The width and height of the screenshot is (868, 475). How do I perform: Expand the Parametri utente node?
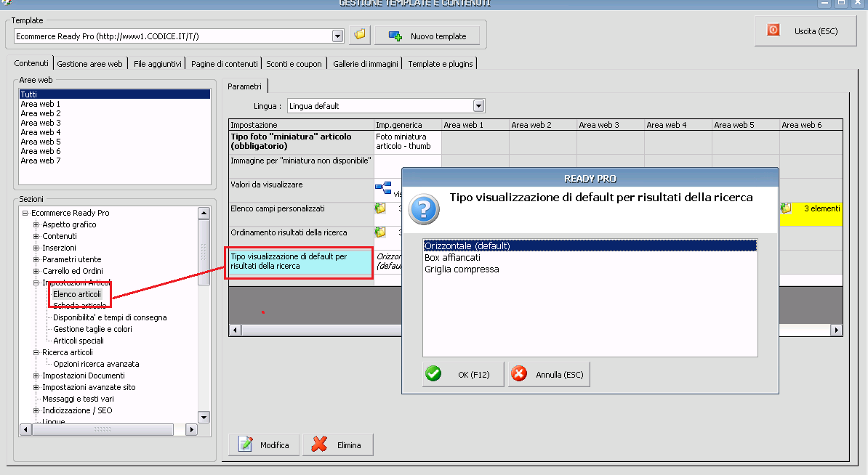[x=36, y=259]
